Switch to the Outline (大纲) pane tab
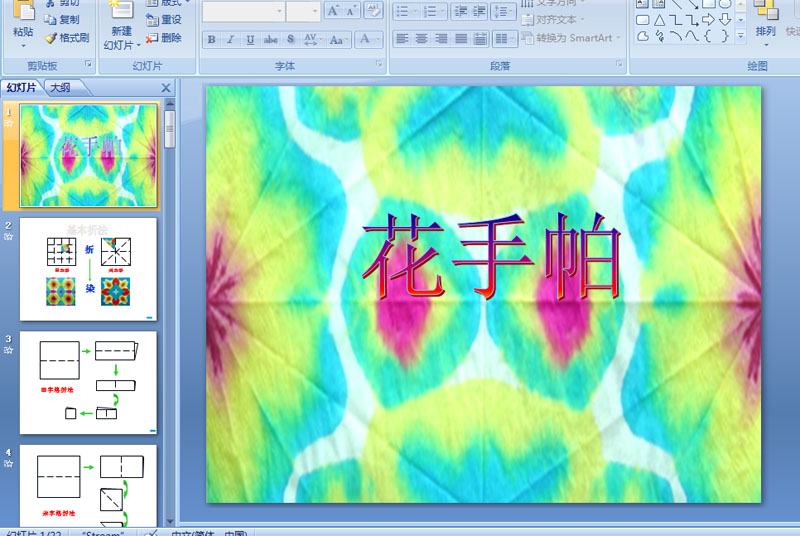 61,88
